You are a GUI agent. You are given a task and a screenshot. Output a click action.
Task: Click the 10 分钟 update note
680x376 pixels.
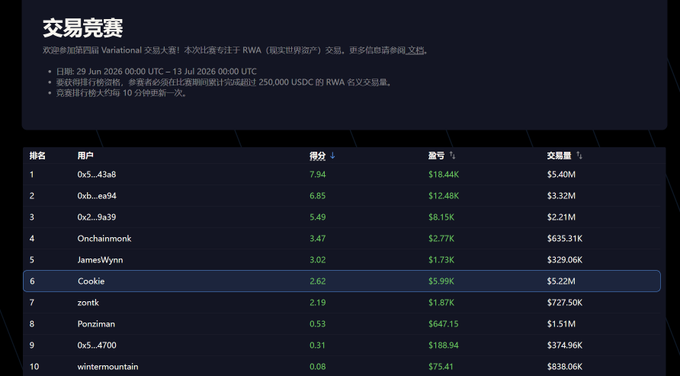coord(123,93)
